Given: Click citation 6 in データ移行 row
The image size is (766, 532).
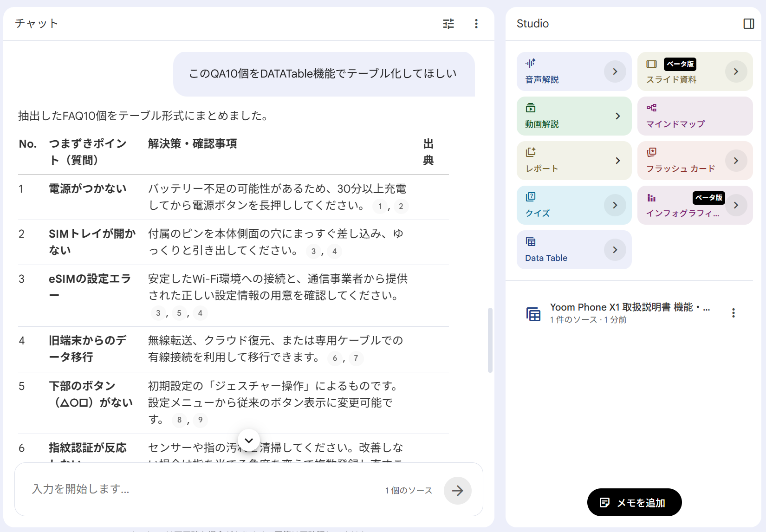Looking at the screenshot, I should point(335,358).
